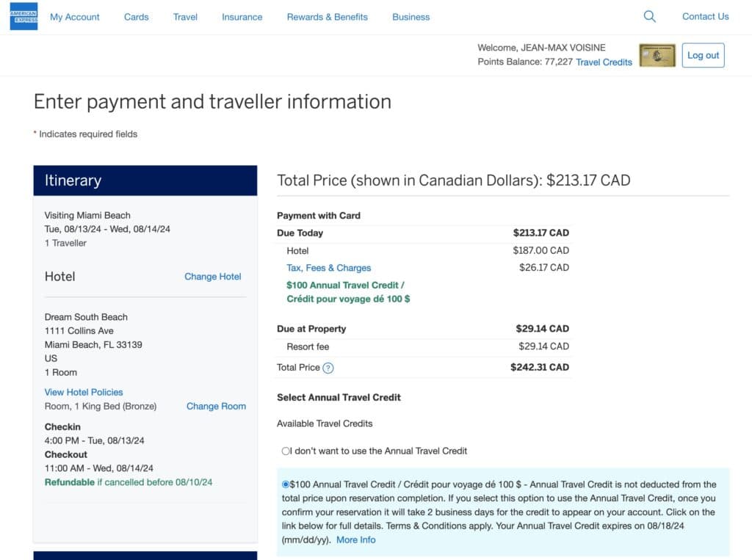The width and height of the screenshot is (752, 560).
Task: Expand Tax, Fees & Charges details
Action: point(328,268)
